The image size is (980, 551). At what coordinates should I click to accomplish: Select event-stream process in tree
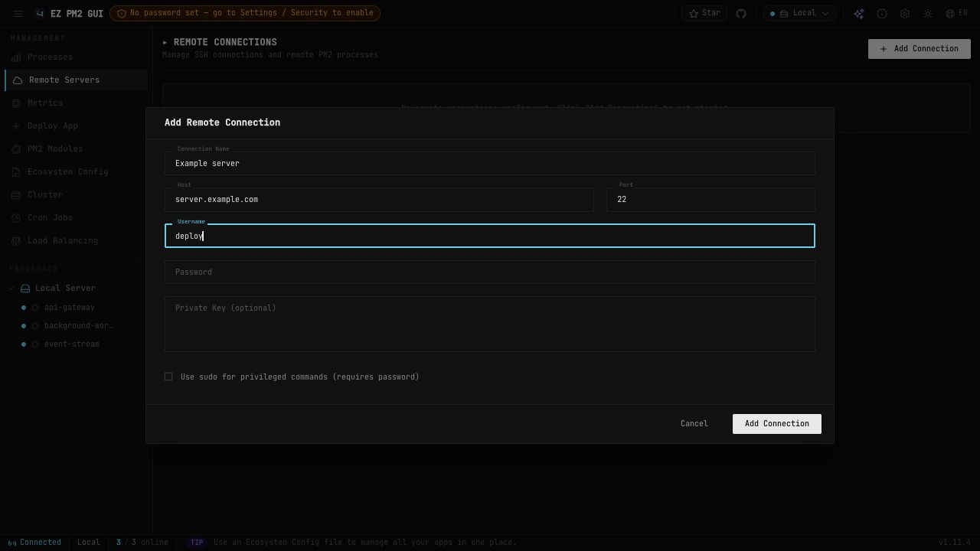[72, 344]
